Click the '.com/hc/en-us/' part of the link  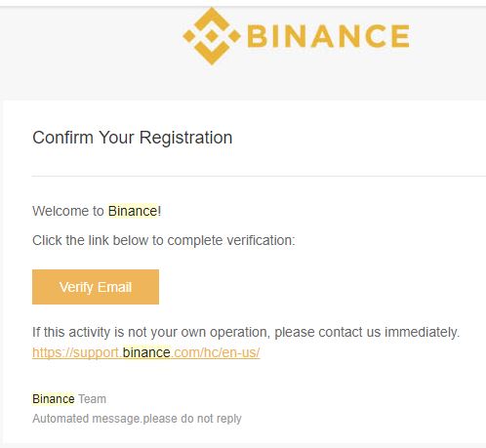tap(216, 352)
